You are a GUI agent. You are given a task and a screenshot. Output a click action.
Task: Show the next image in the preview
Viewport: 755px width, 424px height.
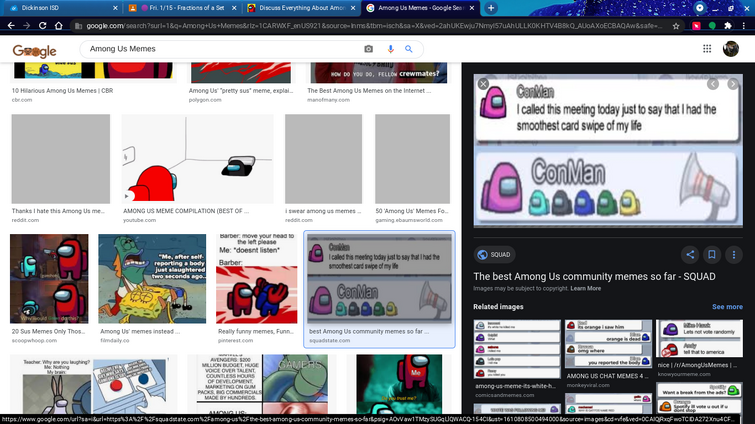coord(733,84)
